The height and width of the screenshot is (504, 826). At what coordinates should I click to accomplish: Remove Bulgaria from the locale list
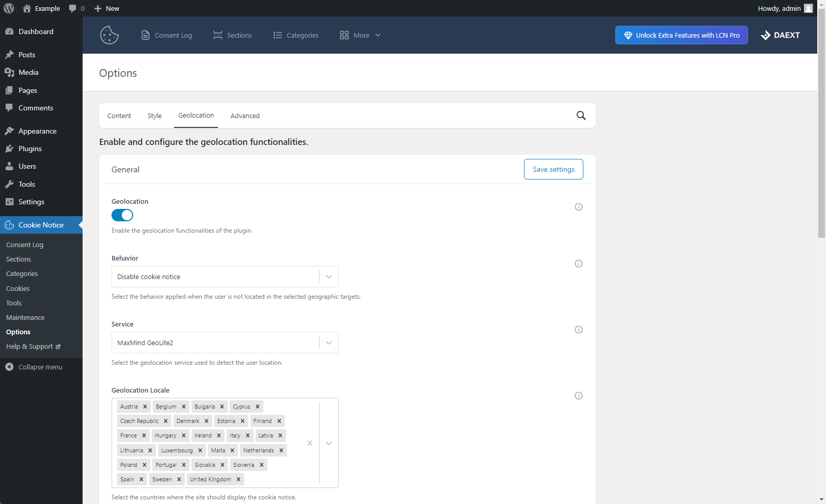[222, 407]
